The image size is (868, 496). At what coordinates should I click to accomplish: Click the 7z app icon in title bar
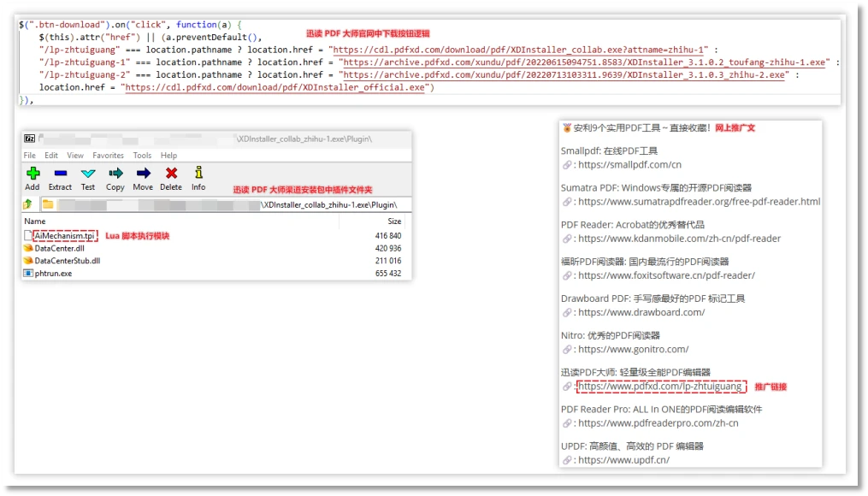(x=29, y=139)
